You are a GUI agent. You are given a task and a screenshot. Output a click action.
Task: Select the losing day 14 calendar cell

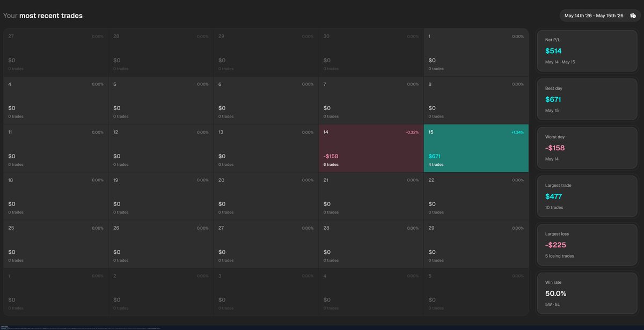click(x=371, y=148)
